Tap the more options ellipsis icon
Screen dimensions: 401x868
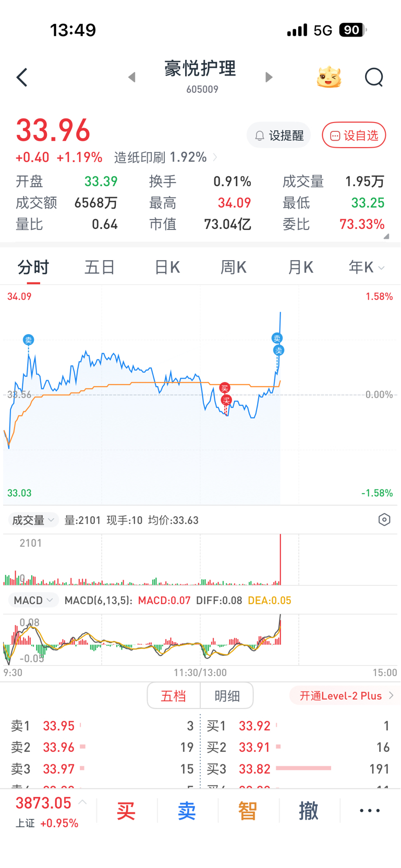click(x=370, y=811)
